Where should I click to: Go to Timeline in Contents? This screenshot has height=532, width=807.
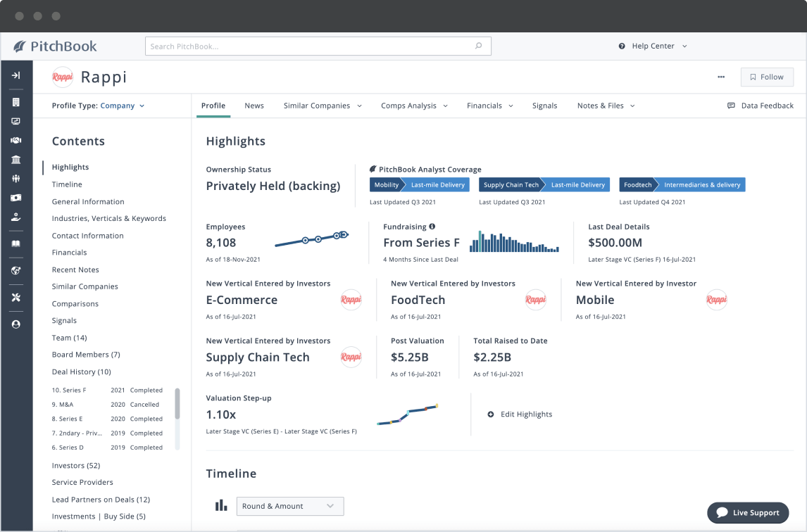point(67,184)
